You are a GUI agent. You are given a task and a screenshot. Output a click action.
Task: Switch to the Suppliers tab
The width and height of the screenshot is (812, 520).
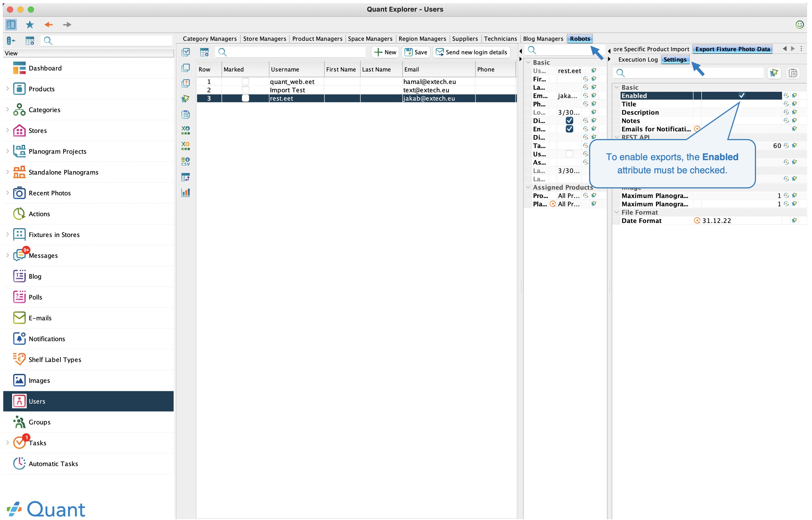coord(465,39)
